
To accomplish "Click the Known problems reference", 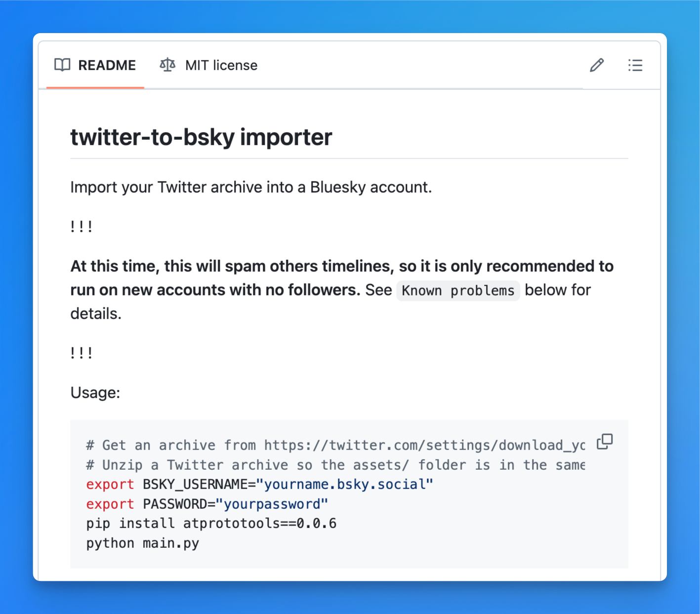I will click(457, 290).
